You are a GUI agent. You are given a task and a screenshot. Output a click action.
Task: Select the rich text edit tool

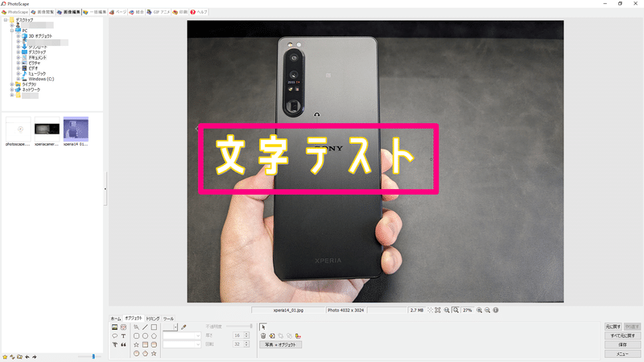coord(114,345)
